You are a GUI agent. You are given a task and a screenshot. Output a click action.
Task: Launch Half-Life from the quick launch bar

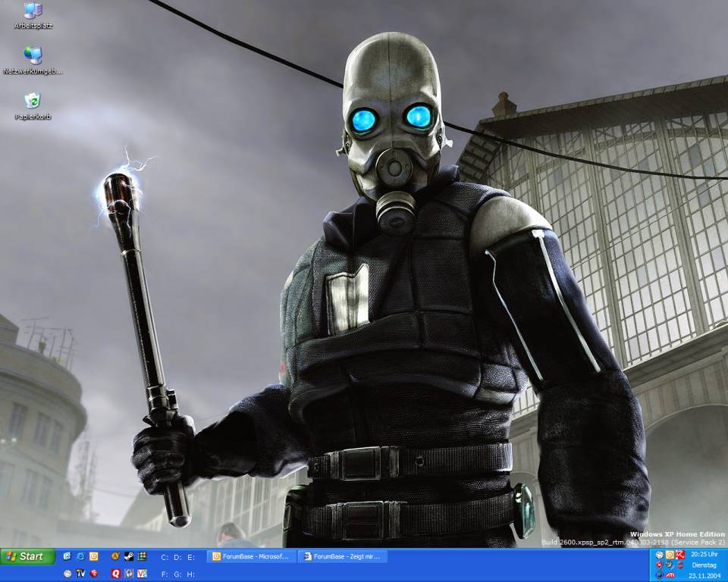pos(115,556)
